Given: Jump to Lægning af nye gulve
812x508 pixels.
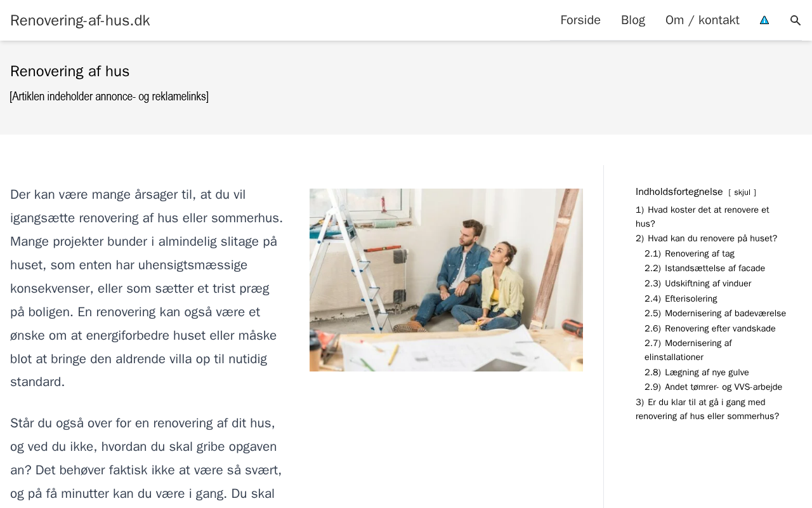Looking at the screenshot, I should click(x=697, y=372).
